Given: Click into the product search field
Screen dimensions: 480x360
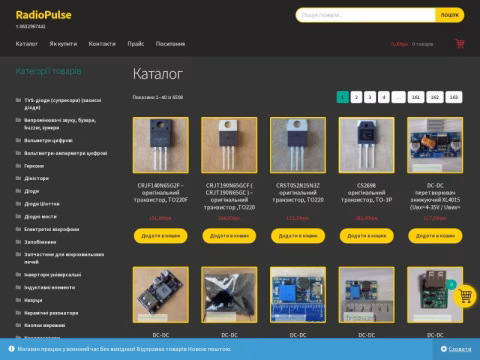Looking at the screenshot, I should click(x=366, y=15).
